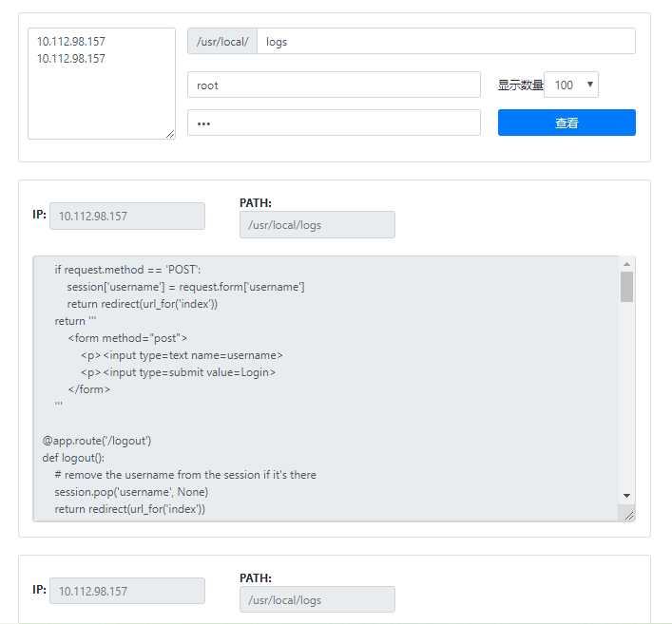672x624 pixels.
Task: Click the output scrollbar down arrow
Action: click(x=626, y=496)
